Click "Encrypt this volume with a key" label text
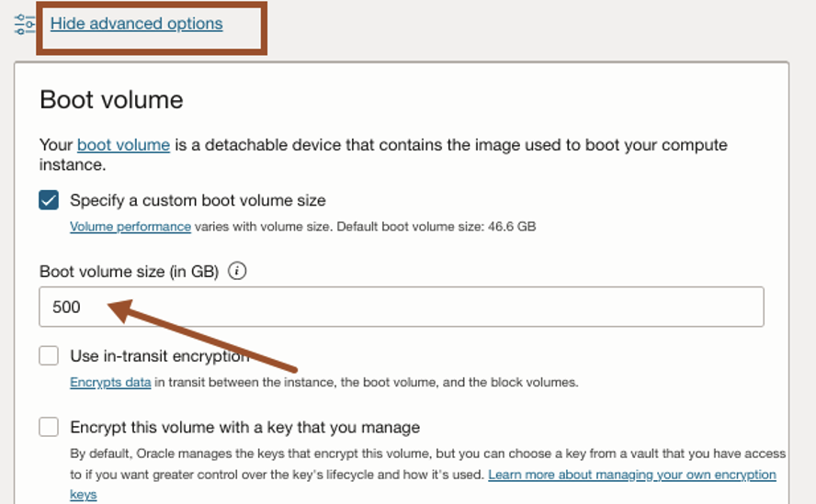This screenshot has height=504, width=816. [244, 427]
